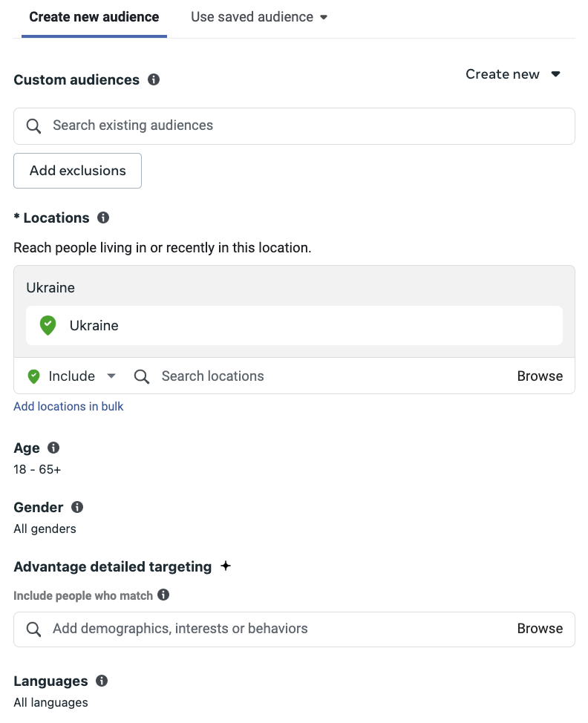The width and height of the screenshot is (588, 723).
Task: Click the Languages info icon
Action: 102,681
